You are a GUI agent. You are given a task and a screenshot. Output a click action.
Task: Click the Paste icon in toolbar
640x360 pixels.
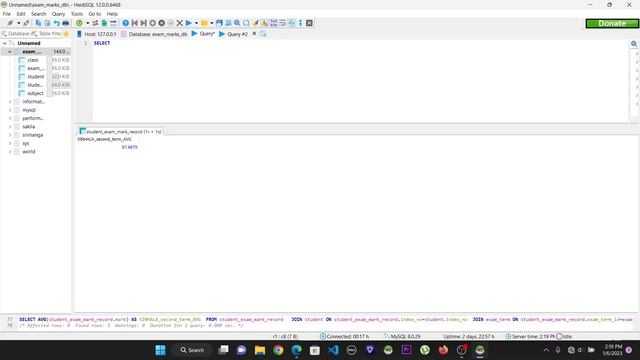tap(47, 23)
